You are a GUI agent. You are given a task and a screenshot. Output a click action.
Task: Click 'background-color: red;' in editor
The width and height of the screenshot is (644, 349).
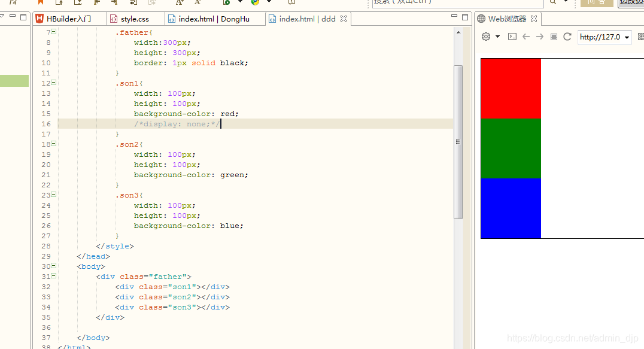coord(186,114)
